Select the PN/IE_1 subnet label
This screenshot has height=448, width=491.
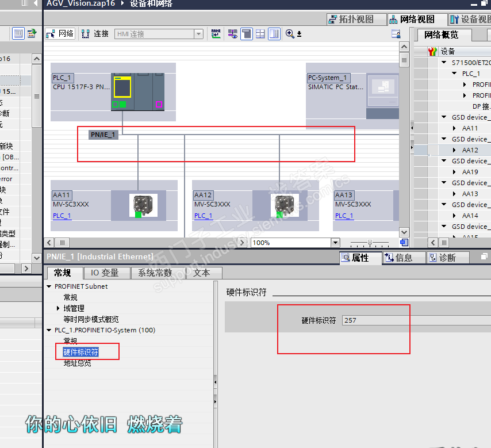(103, 135)
